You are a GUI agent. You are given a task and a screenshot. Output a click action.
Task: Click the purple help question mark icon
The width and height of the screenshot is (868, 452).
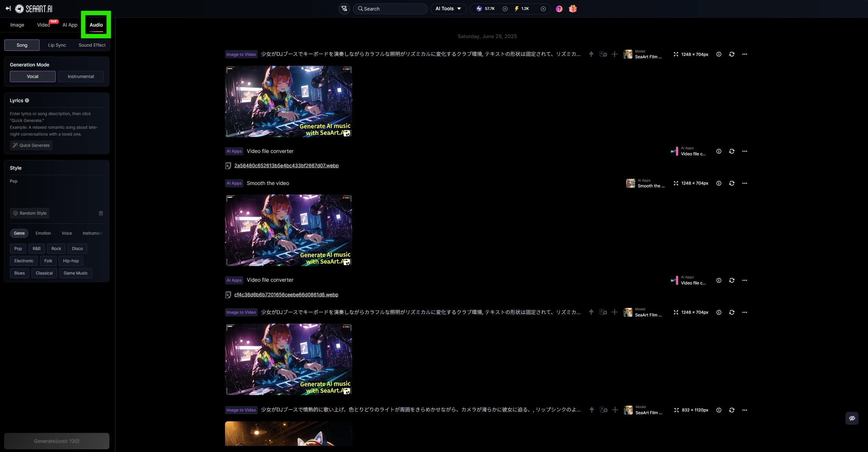(559, 9)
